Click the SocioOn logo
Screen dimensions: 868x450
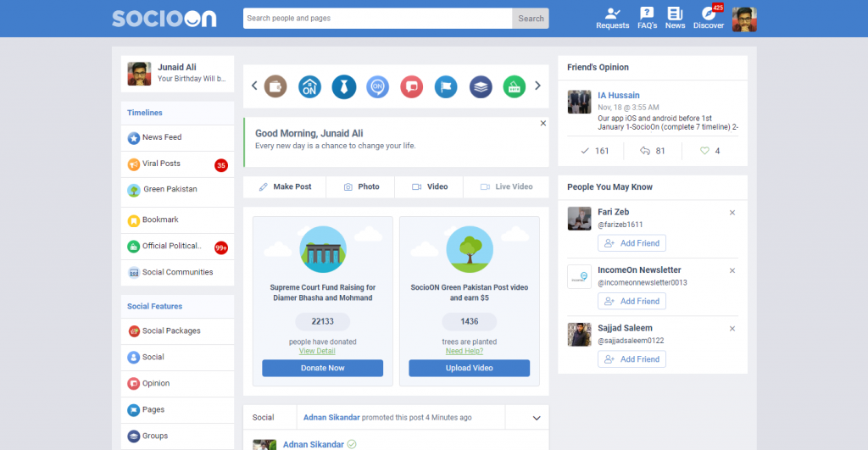164,19
